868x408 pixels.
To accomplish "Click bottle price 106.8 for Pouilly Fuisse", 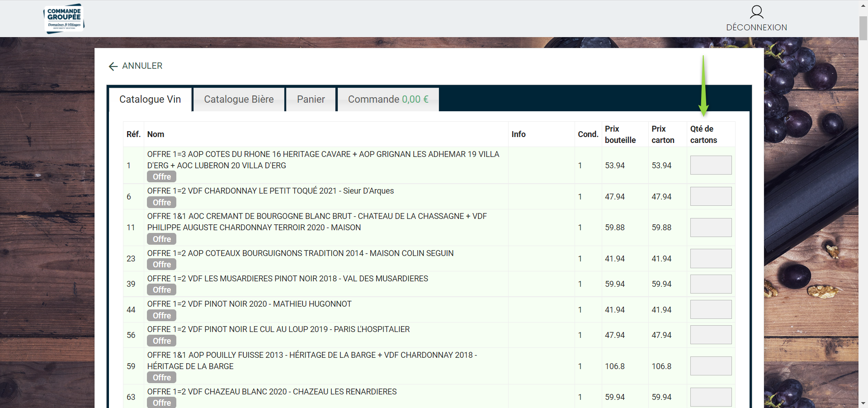I will [x=615, y=366].
